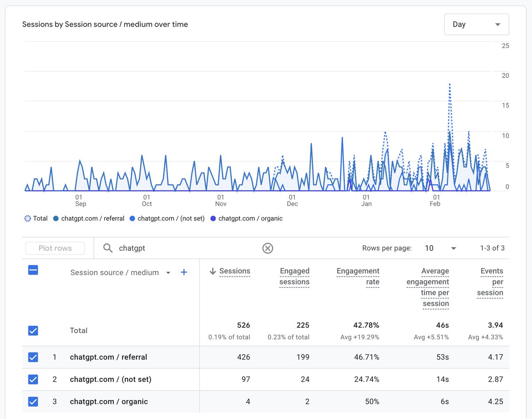Click the search magnifier icon in the table toolbar
The width and height of the screenshot is (532, 419).
pyautogui.click(x=108, y=248)
